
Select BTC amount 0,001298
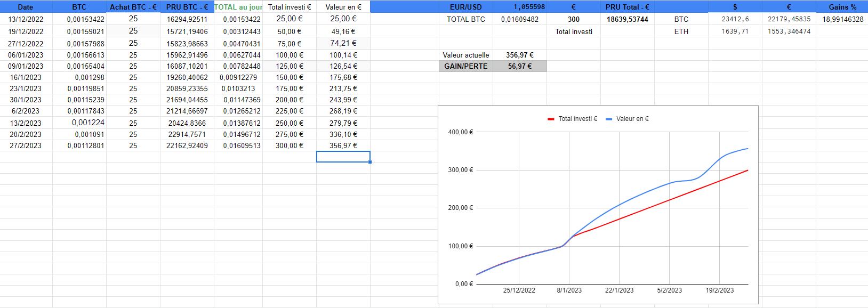[79, 77]
